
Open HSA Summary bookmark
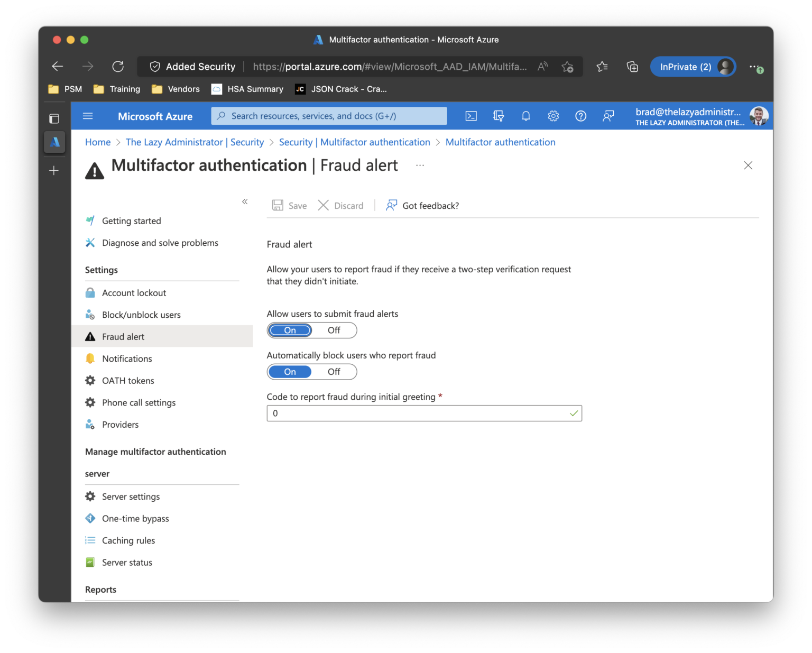pos(247,89)
